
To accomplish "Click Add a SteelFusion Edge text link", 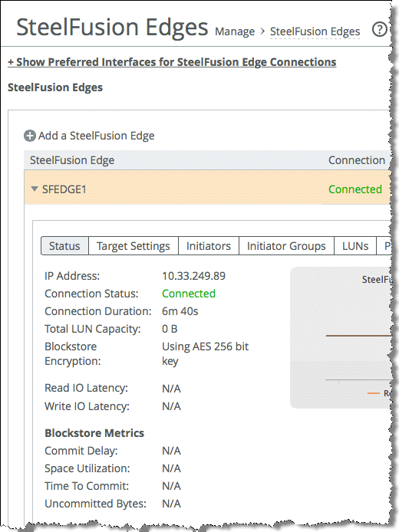I will point(96,136).
